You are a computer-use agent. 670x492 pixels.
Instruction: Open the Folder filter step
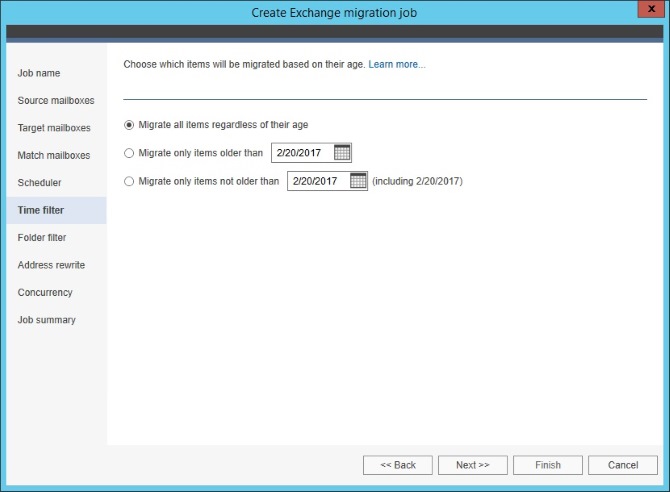pos(42,238)
